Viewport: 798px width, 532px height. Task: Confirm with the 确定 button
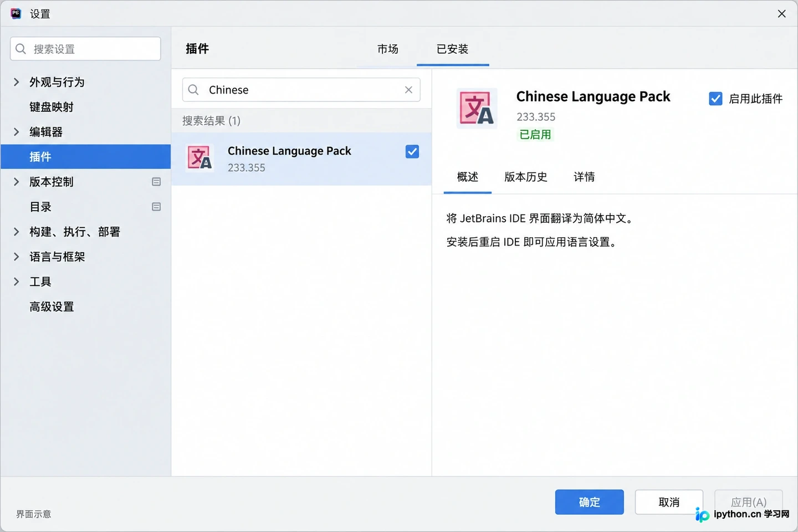click(x=590, y=502)
